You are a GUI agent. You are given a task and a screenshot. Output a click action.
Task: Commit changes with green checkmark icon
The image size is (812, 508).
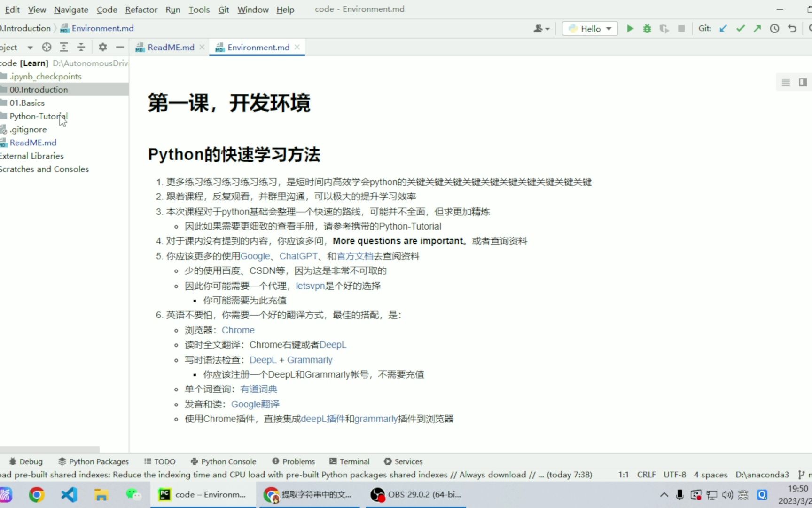pos(741,29)
